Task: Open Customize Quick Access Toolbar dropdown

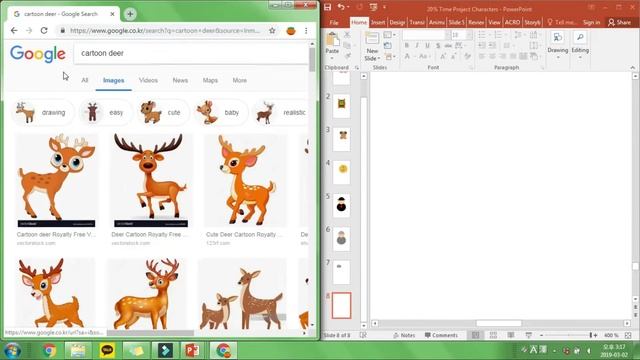Action: (x=384, y=7)
